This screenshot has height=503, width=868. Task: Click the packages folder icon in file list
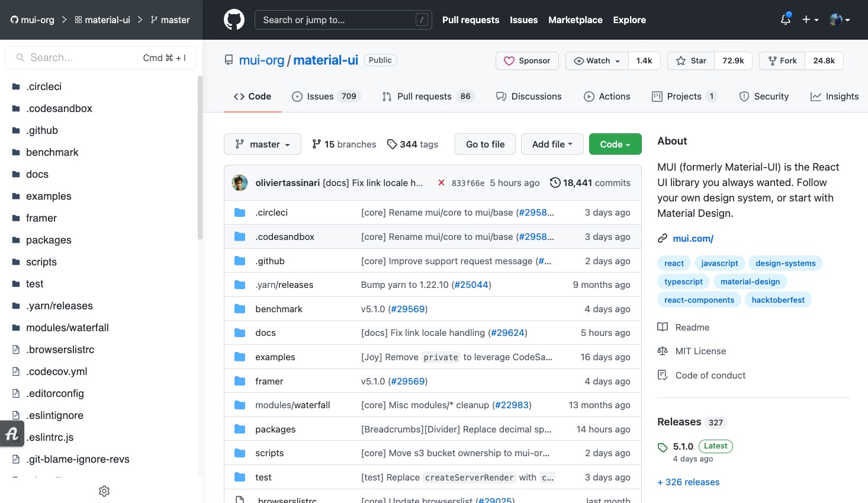pos(240,429)
